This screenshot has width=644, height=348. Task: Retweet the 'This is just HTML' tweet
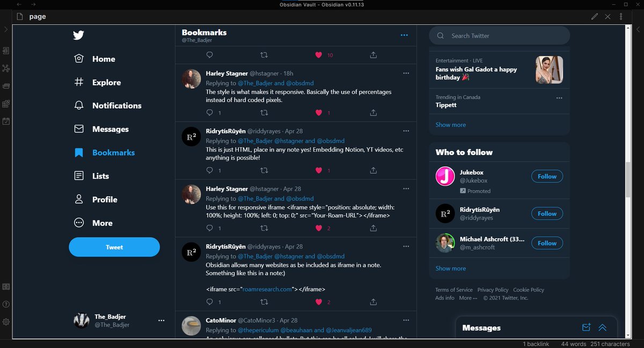pos(264,171)
